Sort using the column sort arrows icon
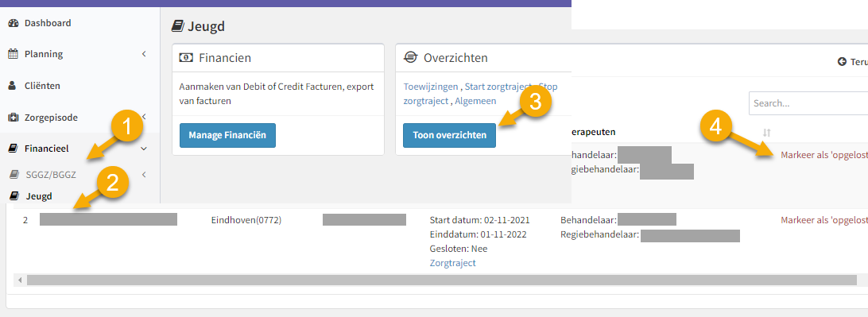The width and height of the screenshot is (868, 317). pos(767,132)
